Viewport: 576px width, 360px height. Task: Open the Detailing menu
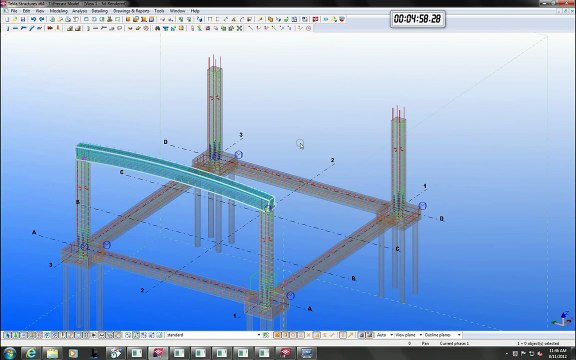coord(100,11)
